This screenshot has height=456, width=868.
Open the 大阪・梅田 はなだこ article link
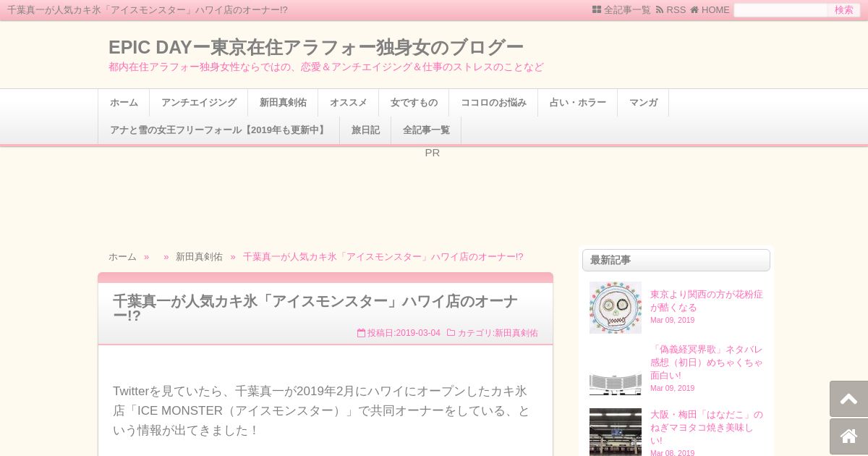tap(706, 428)
